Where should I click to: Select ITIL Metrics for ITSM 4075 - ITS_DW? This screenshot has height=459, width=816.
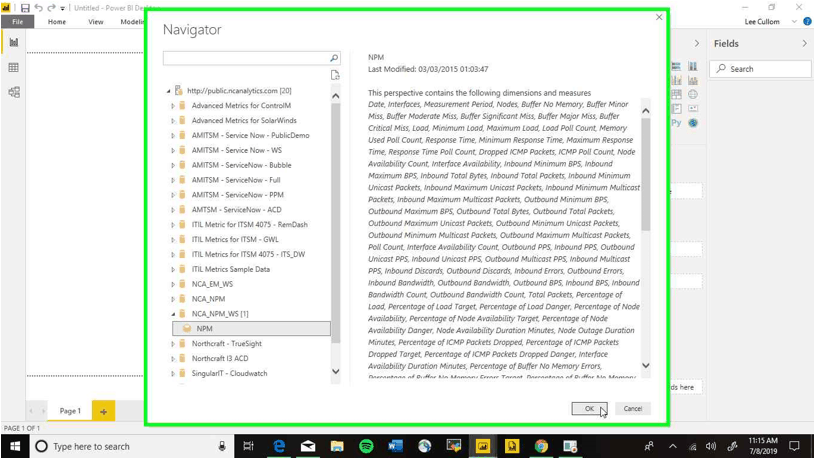pyautogui.click(x=248, y=254)
